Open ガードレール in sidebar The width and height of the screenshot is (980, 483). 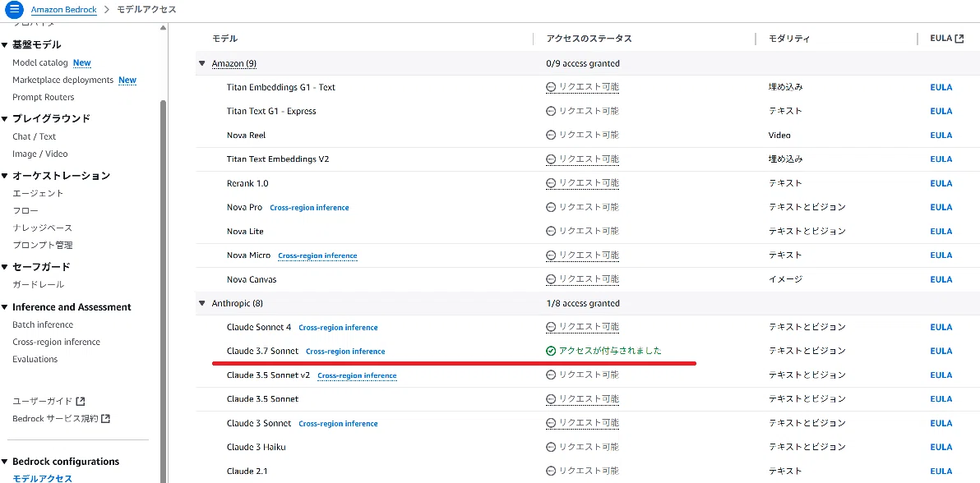click(x=38, y=285)
